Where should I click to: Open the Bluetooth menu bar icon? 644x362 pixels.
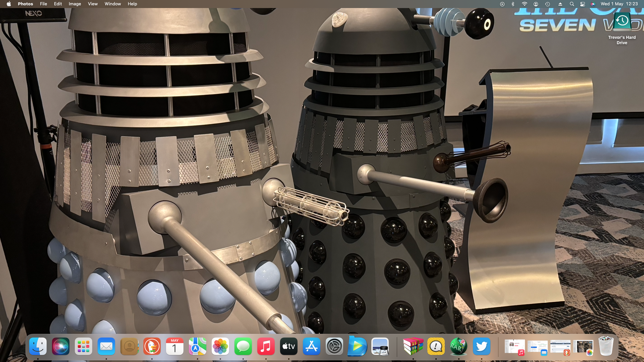(513, 4)
